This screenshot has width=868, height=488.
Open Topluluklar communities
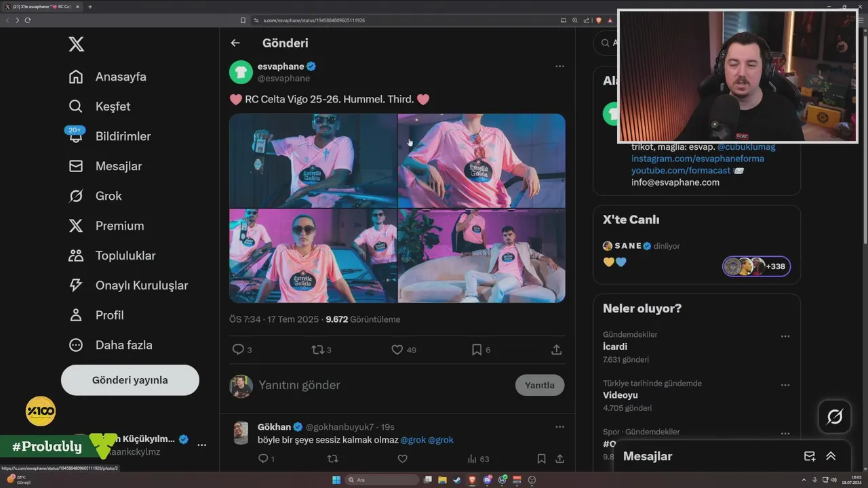tap(112, 256)
